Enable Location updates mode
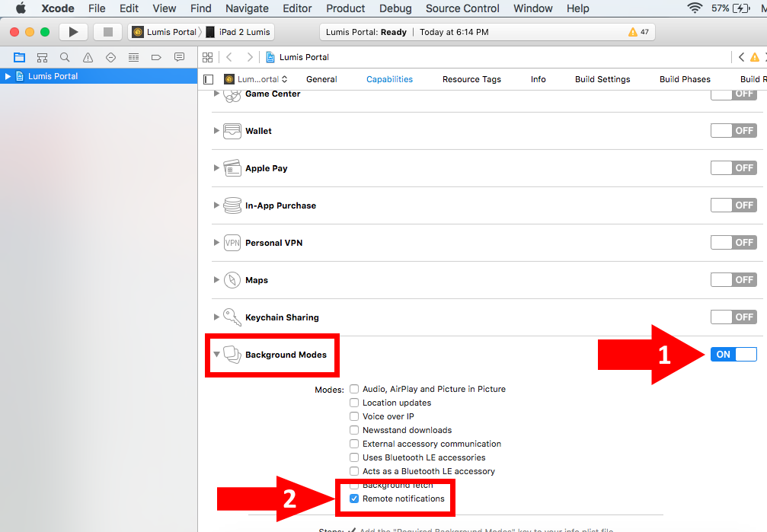 point(354,403)
